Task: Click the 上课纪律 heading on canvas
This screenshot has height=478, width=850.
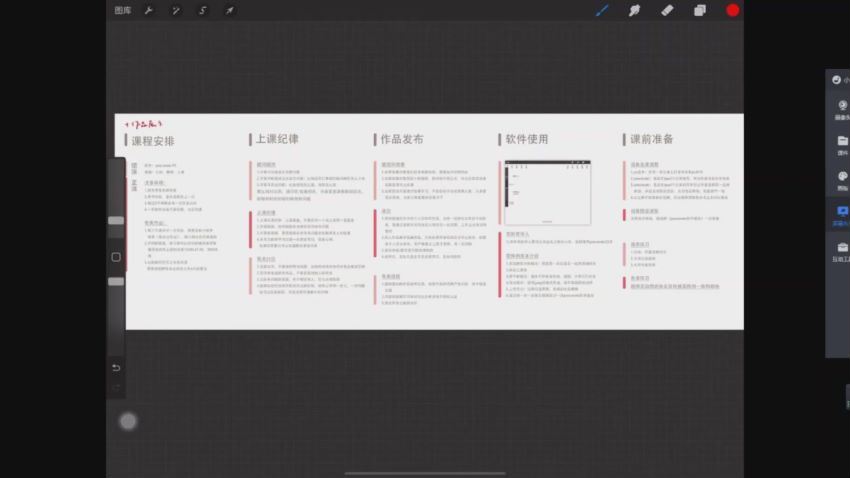Action: (x=277, y=139)
